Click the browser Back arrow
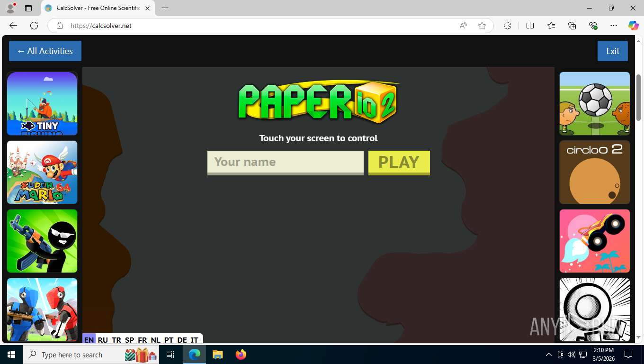 pyautogui.click(x=13, y=26)
